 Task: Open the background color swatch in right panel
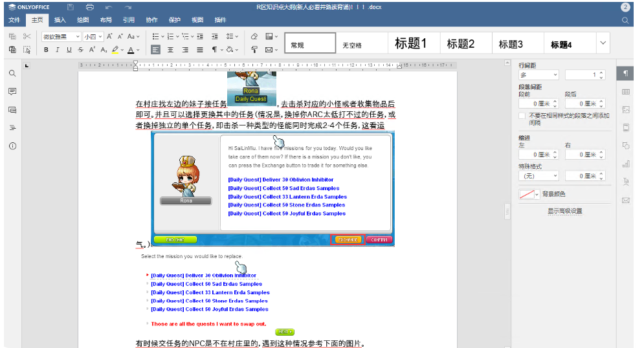[529, 194]
